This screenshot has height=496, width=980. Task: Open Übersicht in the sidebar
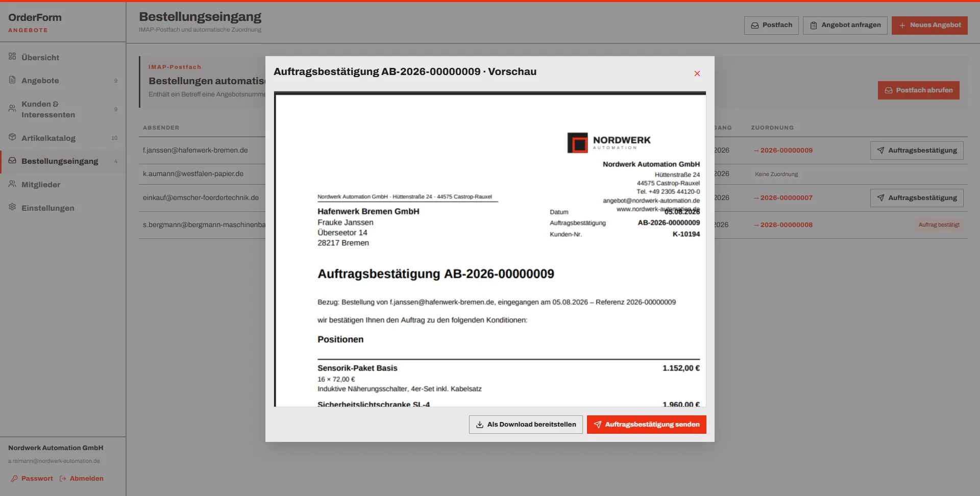[x=63, y=57]
